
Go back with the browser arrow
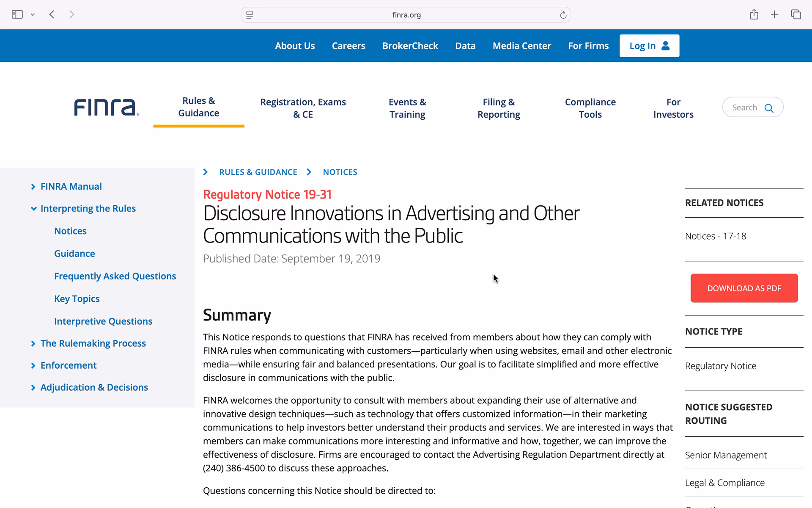click(x=52, y=15)
